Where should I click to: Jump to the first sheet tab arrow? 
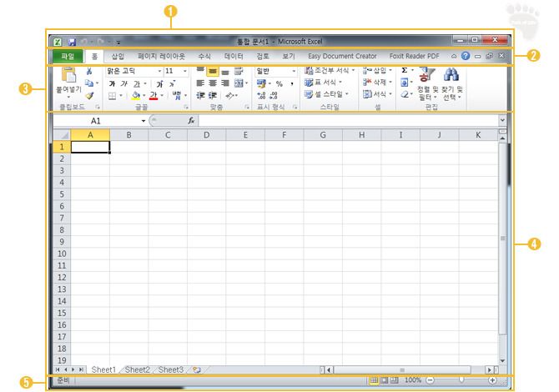coord(58,370)
